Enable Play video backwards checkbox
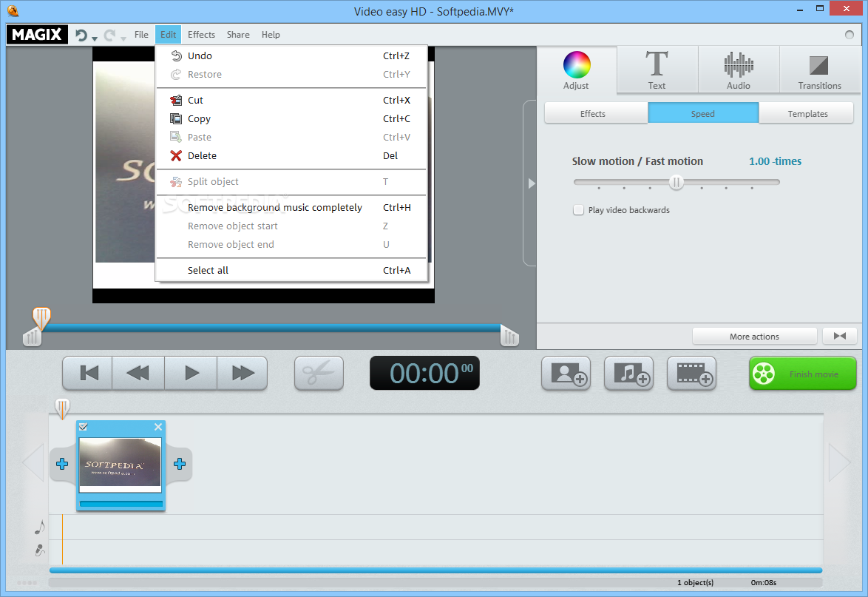The width and height of the screenshot is (868, 597). pos(578,210)
